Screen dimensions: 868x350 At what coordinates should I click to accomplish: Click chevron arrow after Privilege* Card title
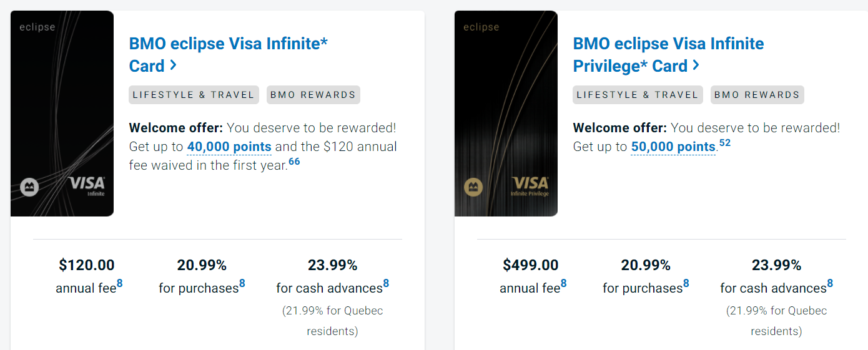click(696, 66)
